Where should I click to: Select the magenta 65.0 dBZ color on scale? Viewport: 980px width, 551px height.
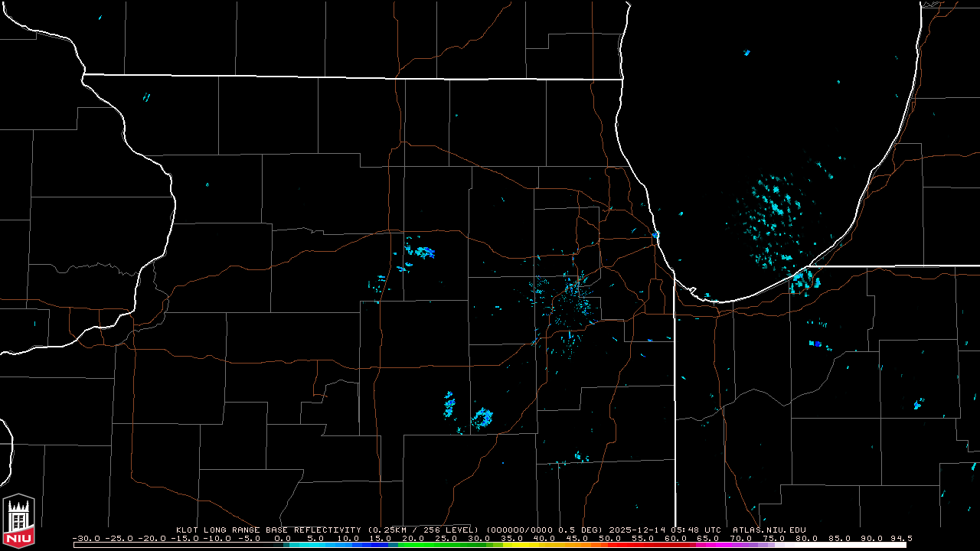coord(707,544)
